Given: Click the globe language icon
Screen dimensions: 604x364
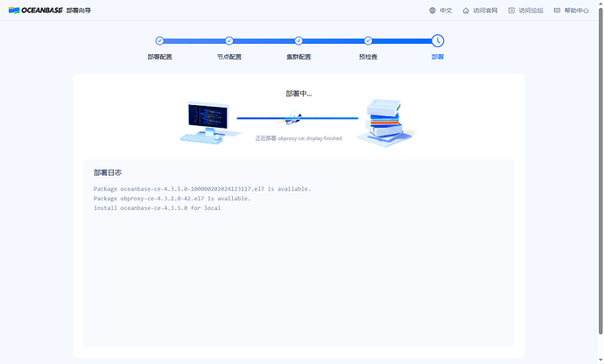Looking at the screenshot, I should click(432, 10).
